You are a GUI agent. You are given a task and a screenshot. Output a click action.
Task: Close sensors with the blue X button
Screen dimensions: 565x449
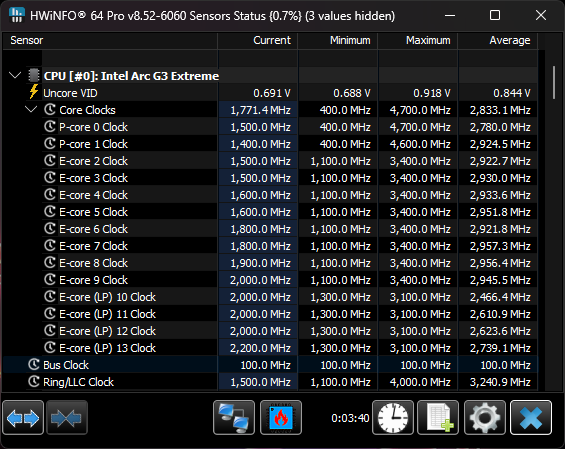click(x=531, y=418)
